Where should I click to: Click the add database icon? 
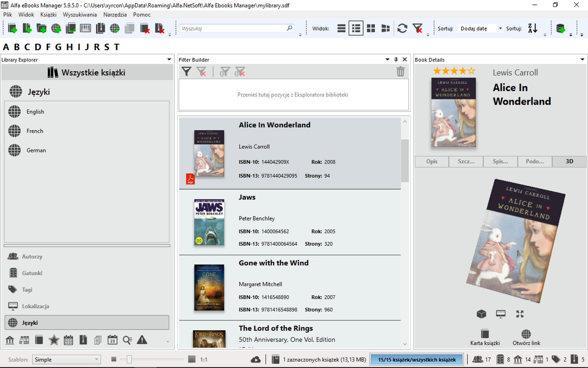pyautogui.click(x=561, y=28)
